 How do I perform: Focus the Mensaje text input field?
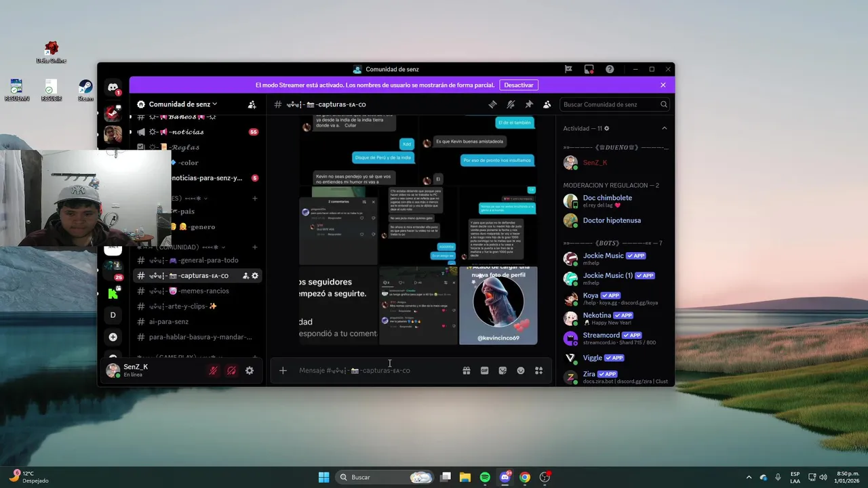376,371
